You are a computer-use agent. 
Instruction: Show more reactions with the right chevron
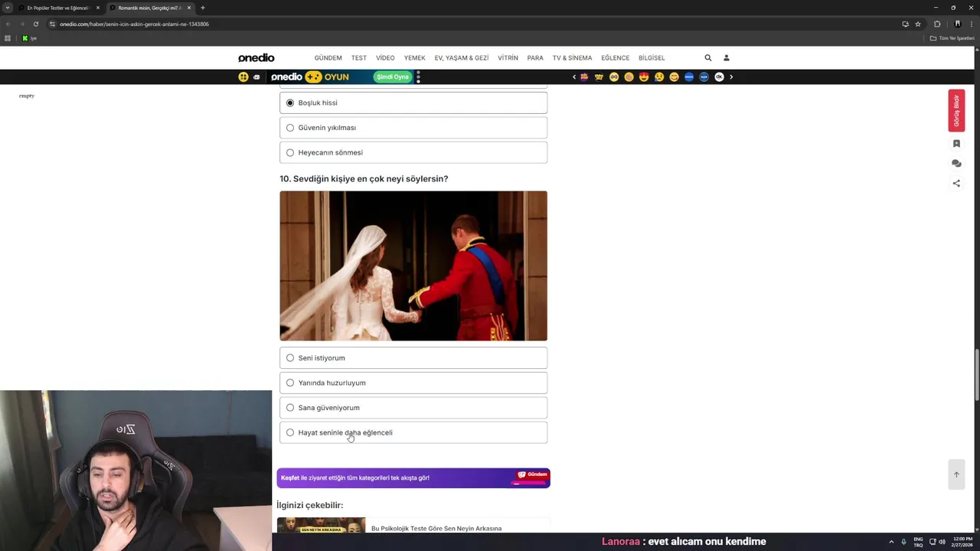(731, 77)
